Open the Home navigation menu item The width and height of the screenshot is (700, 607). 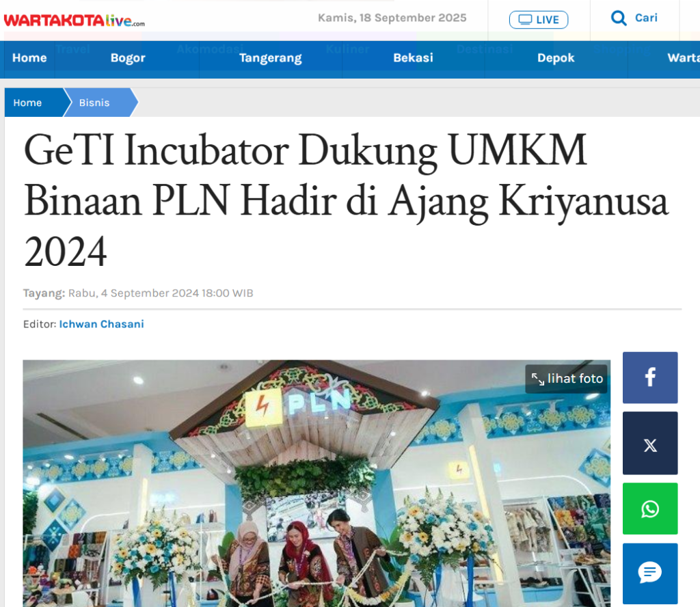(x=29, y=58)
